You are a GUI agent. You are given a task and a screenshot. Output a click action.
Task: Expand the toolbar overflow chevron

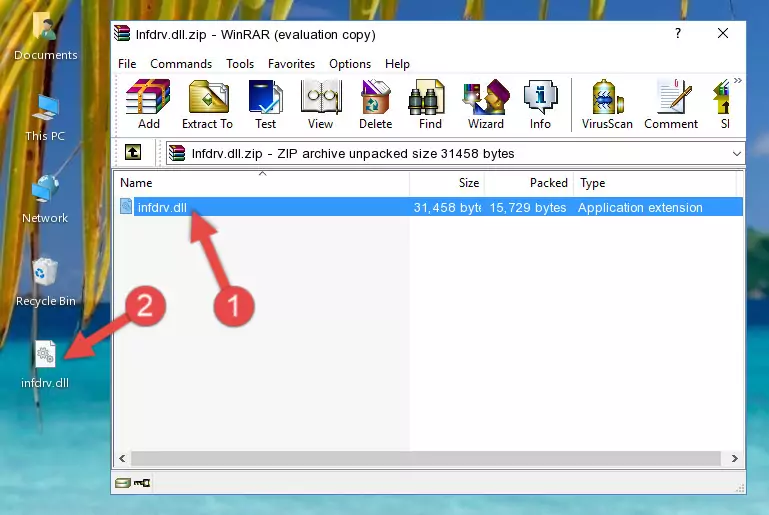[x=738, y=80]
